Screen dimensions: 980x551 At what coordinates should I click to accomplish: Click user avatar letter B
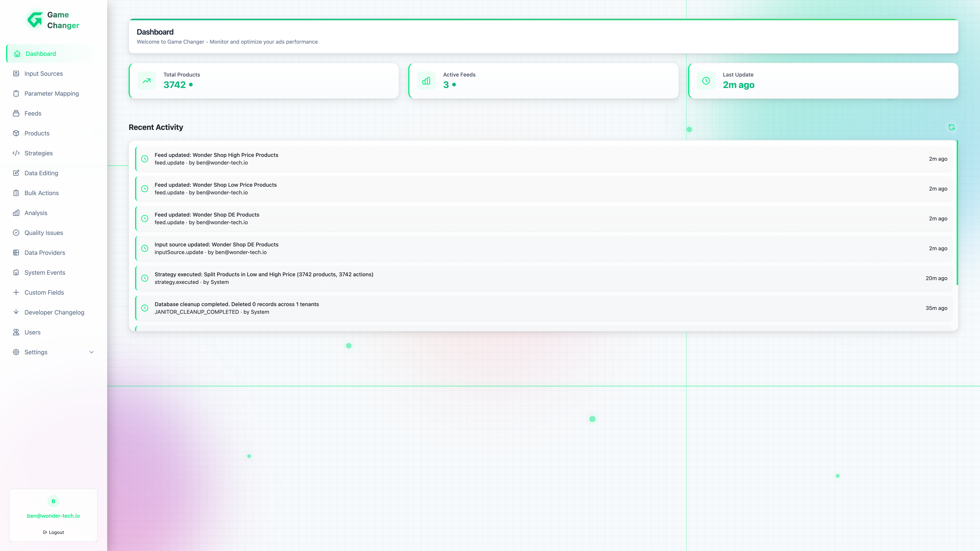click(x=53, y=501)
